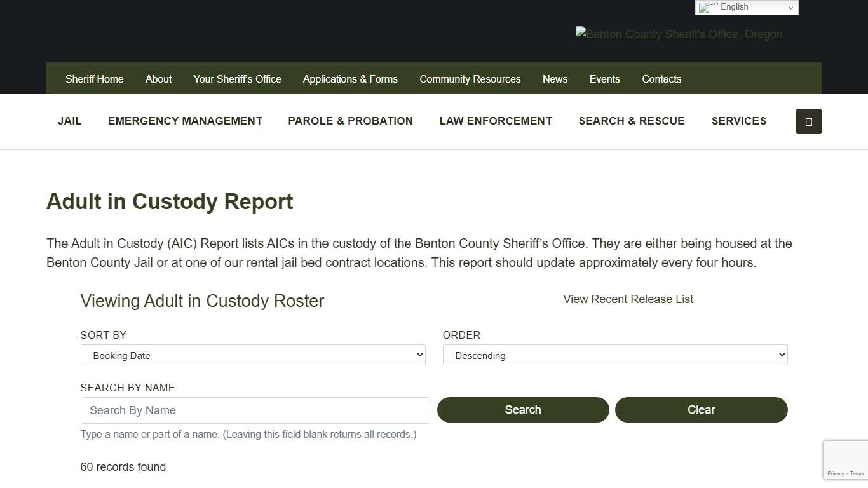The height and width of the screenshot is (488, 868).
Task: Open the Sort By dropdown
Action: (x=253, y=355)
